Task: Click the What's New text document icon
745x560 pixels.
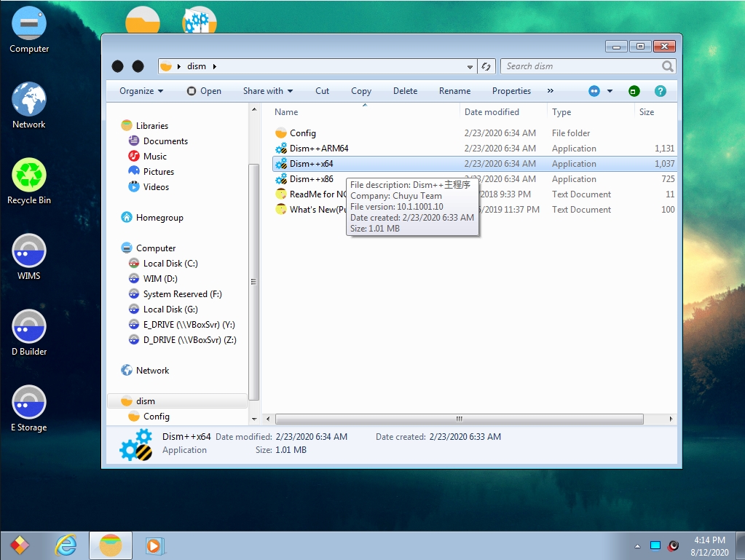Action: (x=281, y=210)
